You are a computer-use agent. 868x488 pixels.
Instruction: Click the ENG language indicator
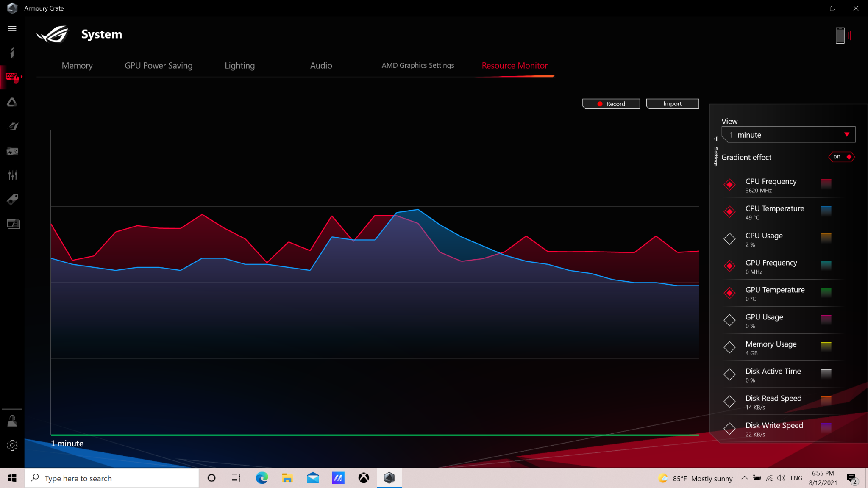(x=796, y=478)
